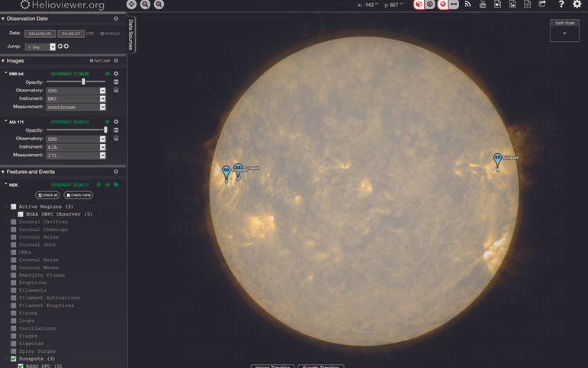Click the HMI Int layer document icon

[116, 90]
